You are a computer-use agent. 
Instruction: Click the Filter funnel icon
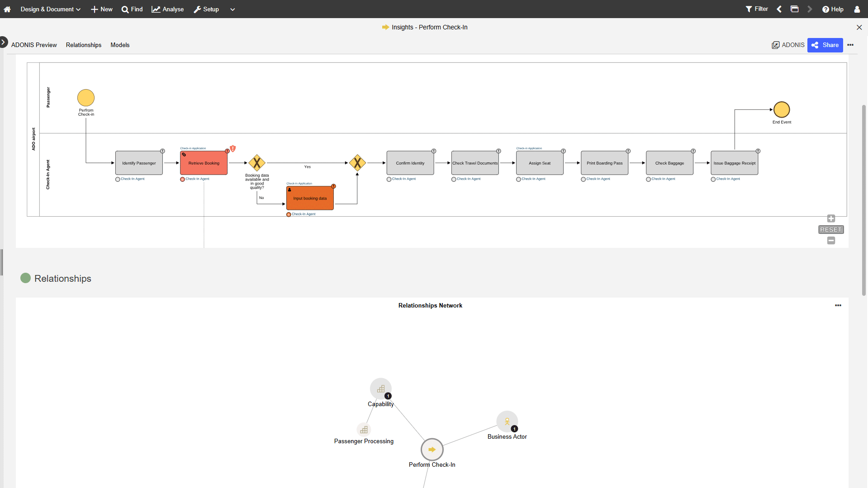click(757, 9)
